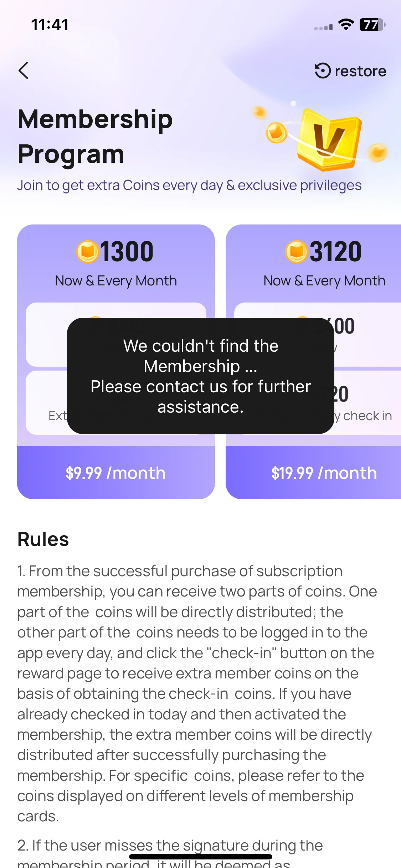The height and width of the screenshot is (868, 401).
Task: Tap the cellular signal icon
Action: point(324,27)
